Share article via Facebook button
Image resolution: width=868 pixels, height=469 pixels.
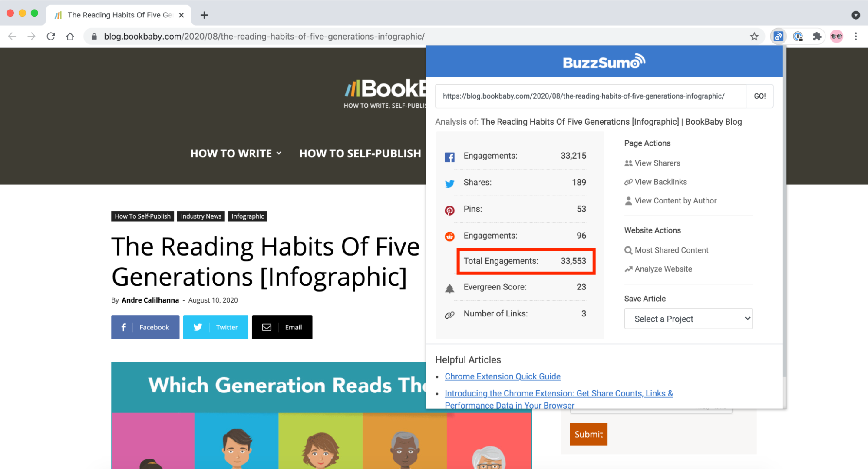[x=145, y=327]
